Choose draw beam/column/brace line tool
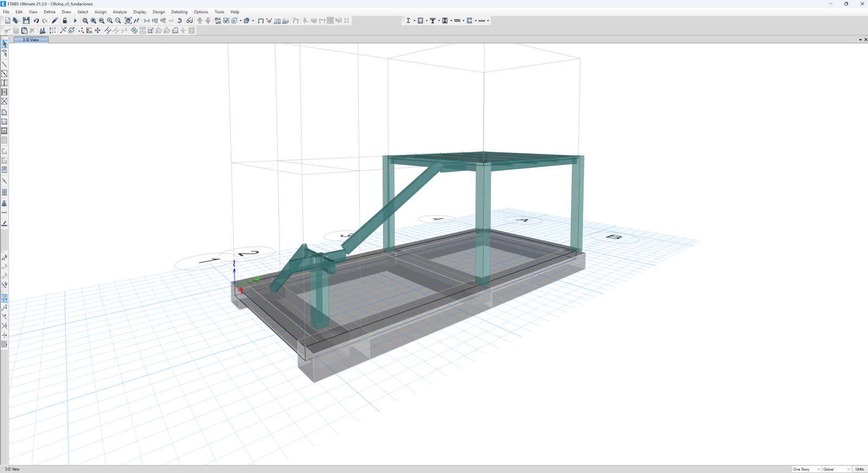Image resolution: width=868 pixels, height=473 pixels. click(x=4, y=64)
